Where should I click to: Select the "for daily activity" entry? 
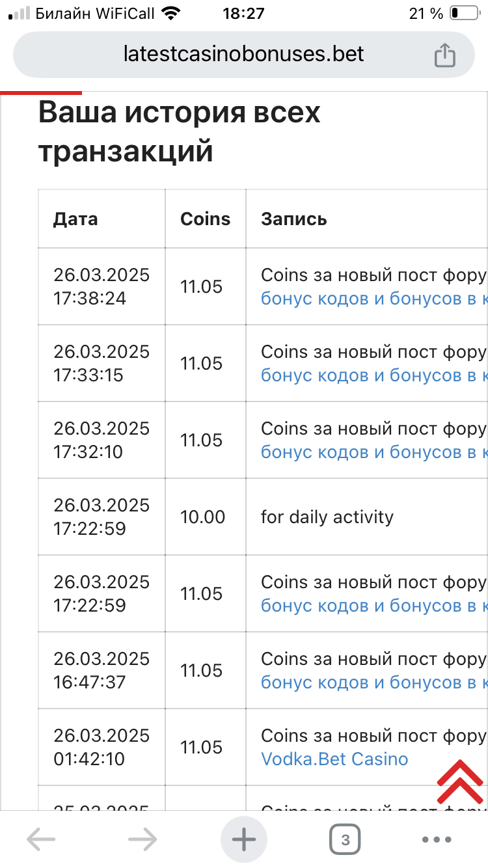tap(327, 517)
